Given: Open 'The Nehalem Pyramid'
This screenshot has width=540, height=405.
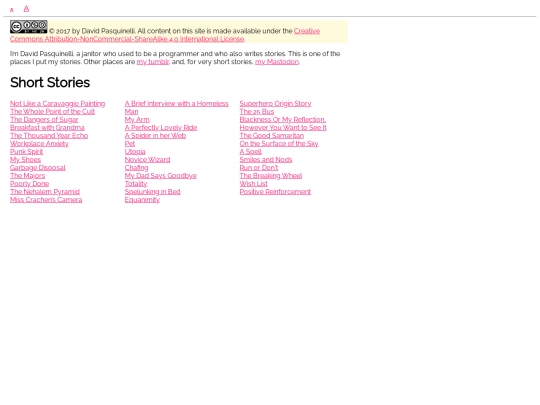Looking at the screenshot, I should point(45,192).
